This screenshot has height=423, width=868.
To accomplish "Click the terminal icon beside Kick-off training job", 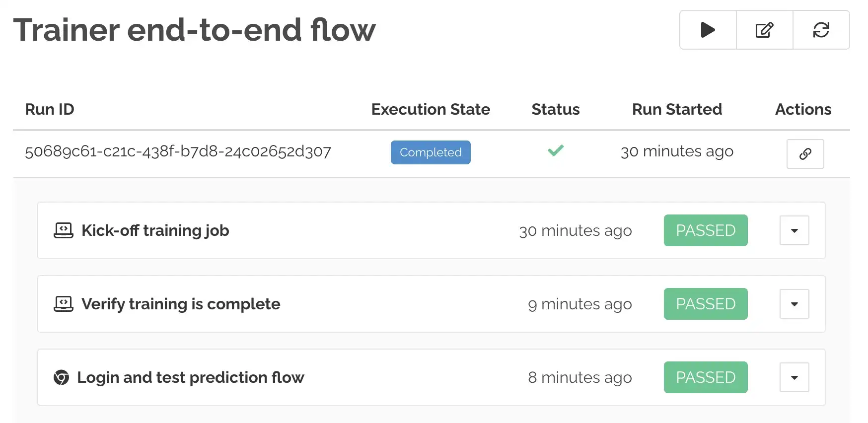I will click(64, 230).
